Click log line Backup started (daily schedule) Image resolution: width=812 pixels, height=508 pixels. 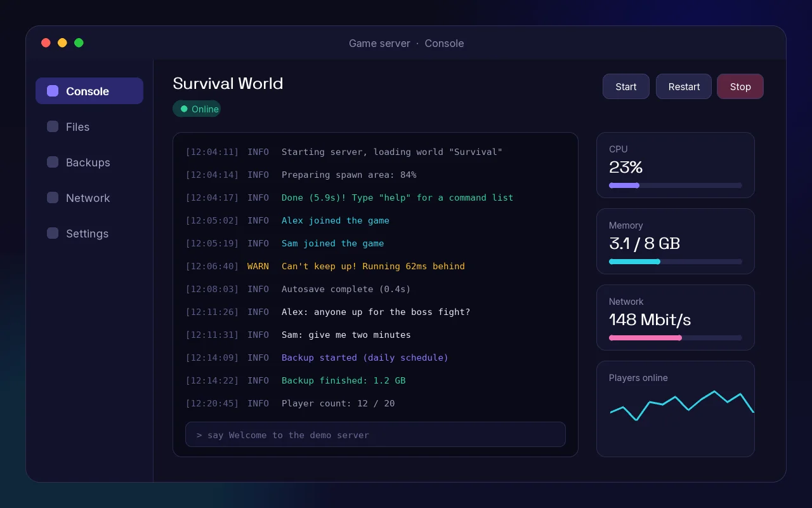[365, 358]
